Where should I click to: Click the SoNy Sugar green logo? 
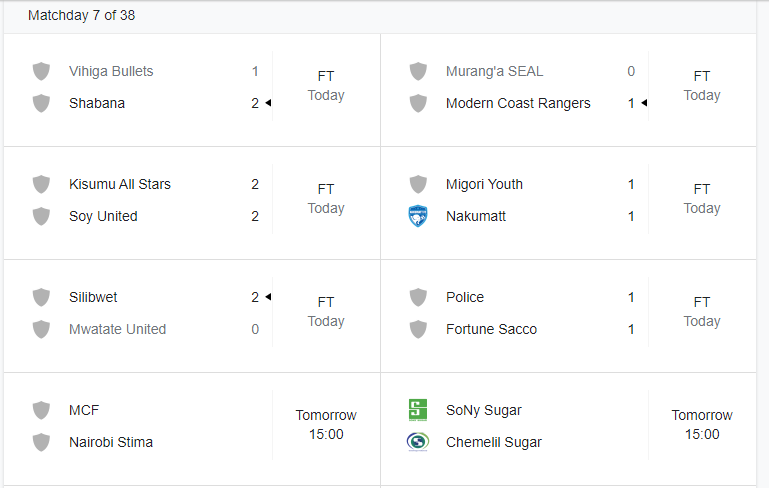[x=418, y=410]
